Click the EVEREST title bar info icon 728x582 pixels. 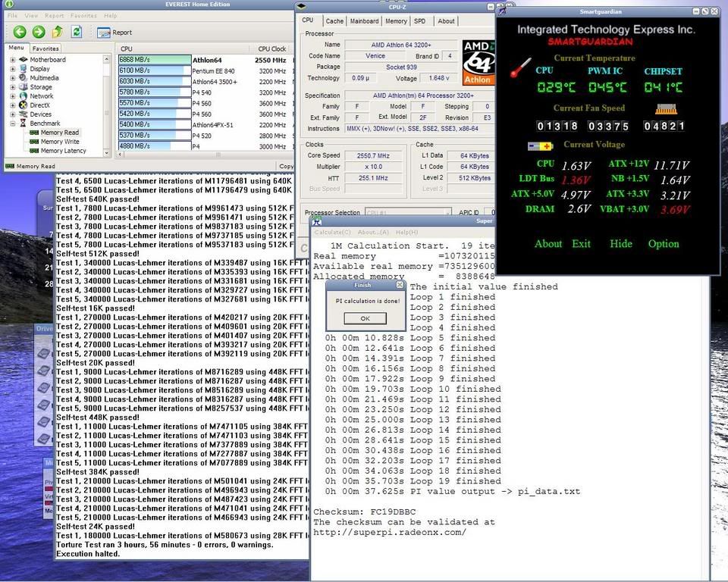coord(8,5)
